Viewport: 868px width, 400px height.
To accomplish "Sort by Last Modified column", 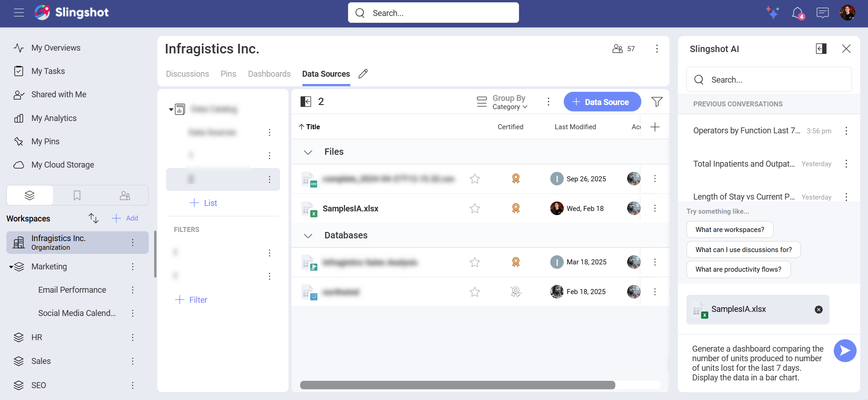I will [x=575, y=127].
